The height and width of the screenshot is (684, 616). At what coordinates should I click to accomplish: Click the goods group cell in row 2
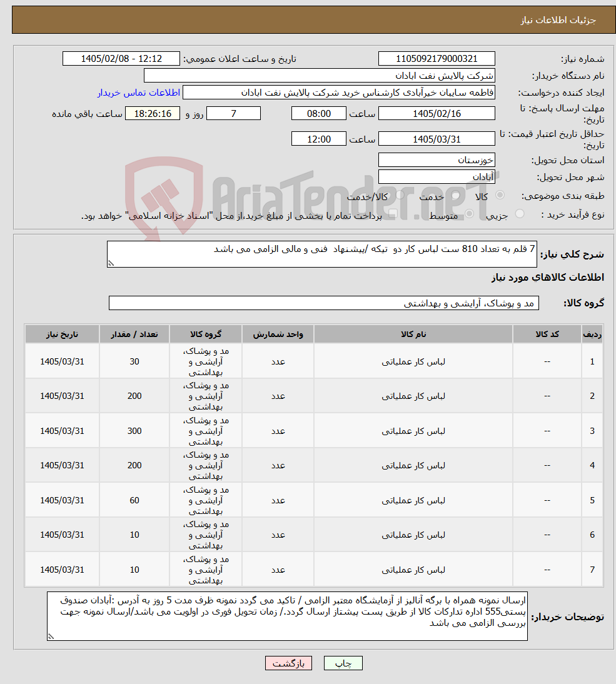point(206,396)
